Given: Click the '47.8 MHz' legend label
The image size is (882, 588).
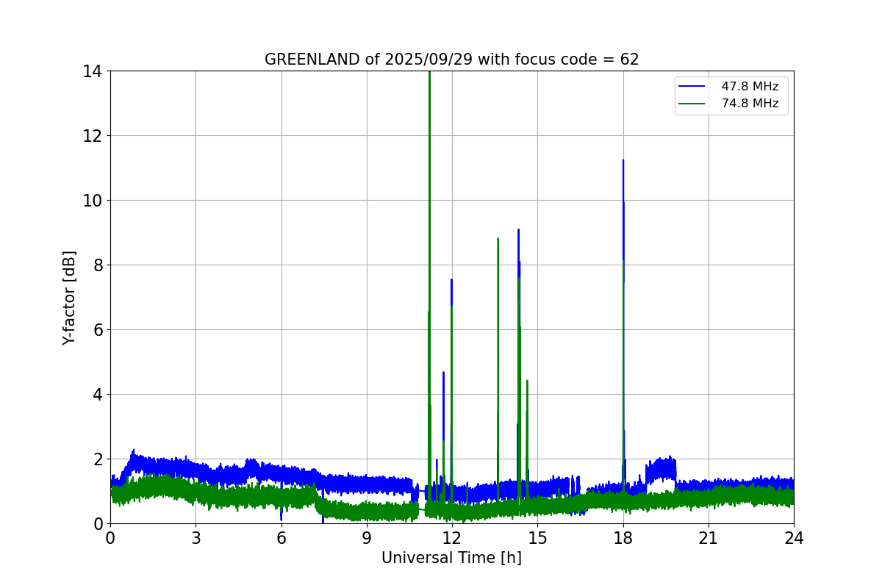Looking at the screenshot, I should click(750, 87).
